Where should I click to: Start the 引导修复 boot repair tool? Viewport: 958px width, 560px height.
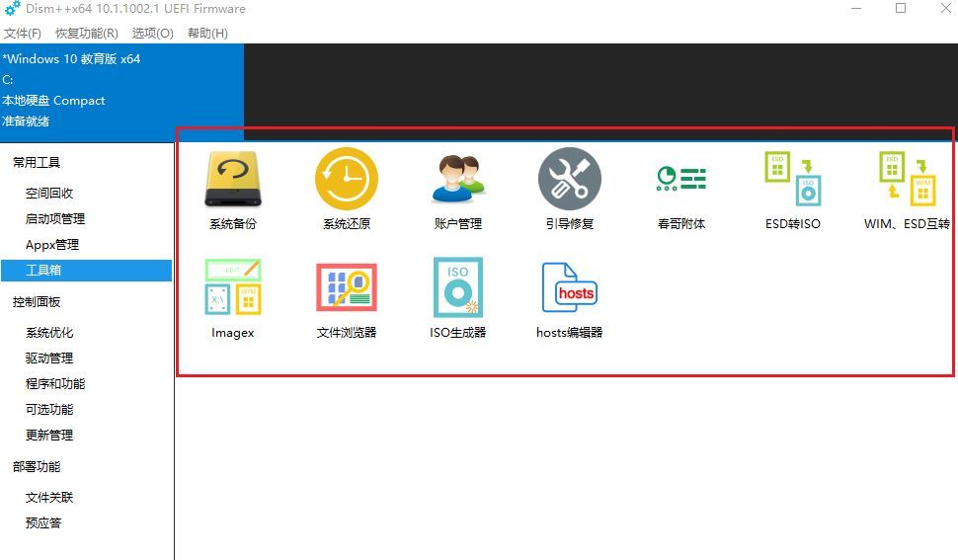(570, 190)
